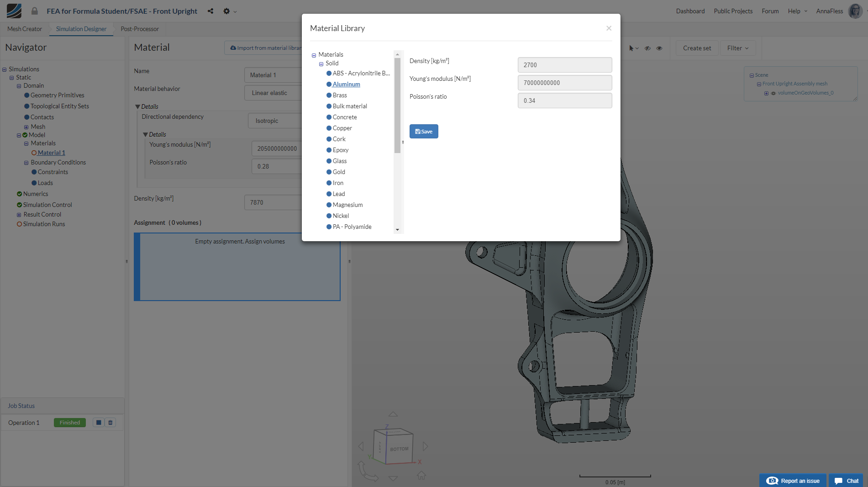The image size is (868, 487).
Task: Close the Material Library dialog
Action: pos(609,28)
